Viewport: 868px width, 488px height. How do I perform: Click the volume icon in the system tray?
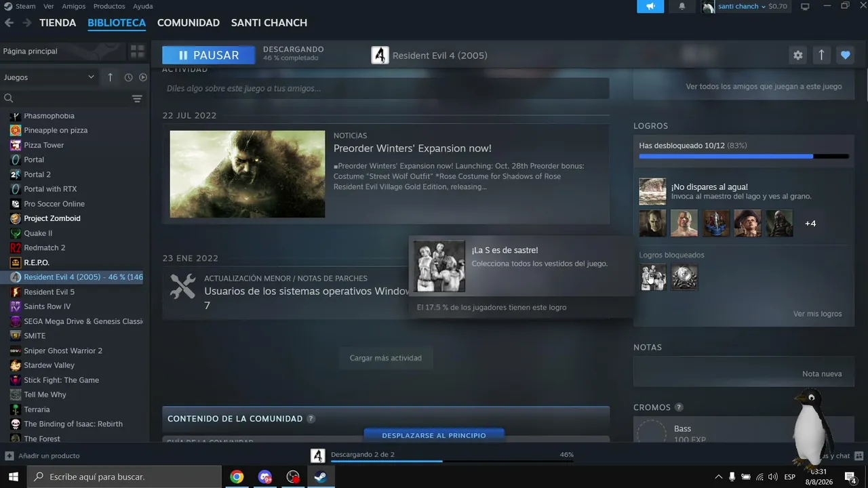click(773, 477)
